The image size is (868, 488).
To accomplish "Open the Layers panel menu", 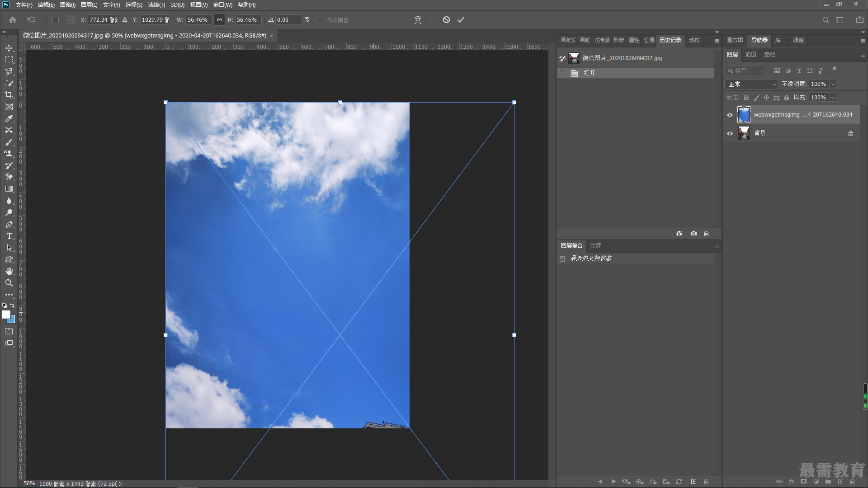I will point(863,55).
